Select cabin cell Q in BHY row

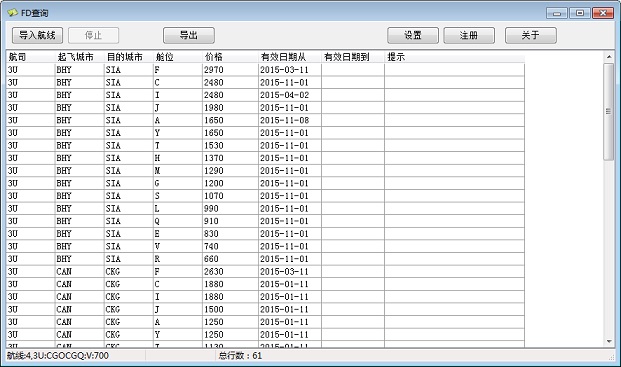point(177,221)
